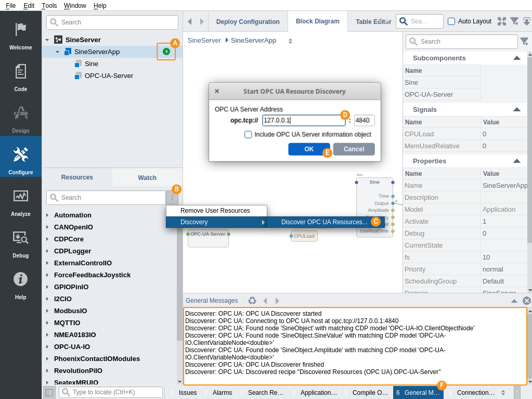Toggle the Auto Layout checkbox
Screen dimensions: 532x399
[451, 21]
